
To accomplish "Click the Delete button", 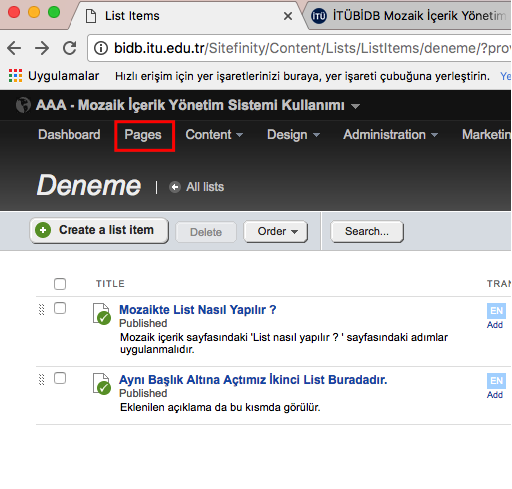I will pos(206,232).
